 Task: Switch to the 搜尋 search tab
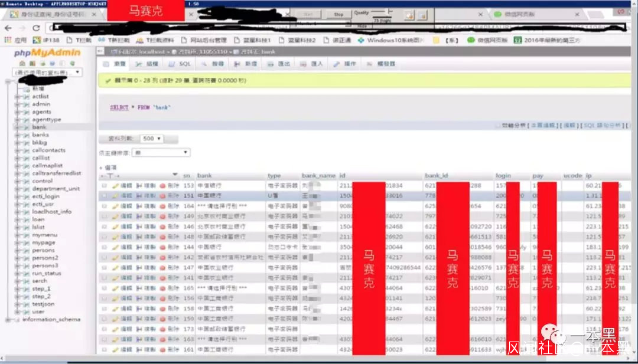coord(213,64)
